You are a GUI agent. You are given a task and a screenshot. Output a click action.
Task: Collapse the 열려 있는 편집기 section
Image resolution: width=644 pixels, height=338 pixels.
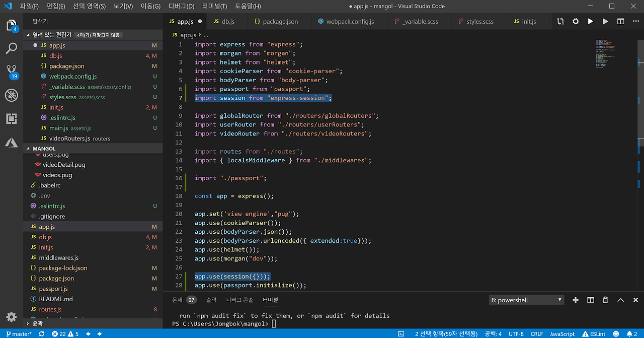coord(93,35)
